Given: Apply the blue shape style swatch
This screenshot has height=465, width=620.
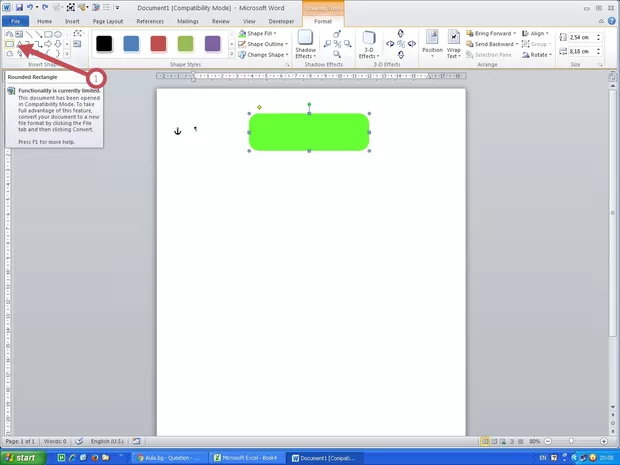Looking at the screenshot, I should pyautogui.click(x=131, y=44).
